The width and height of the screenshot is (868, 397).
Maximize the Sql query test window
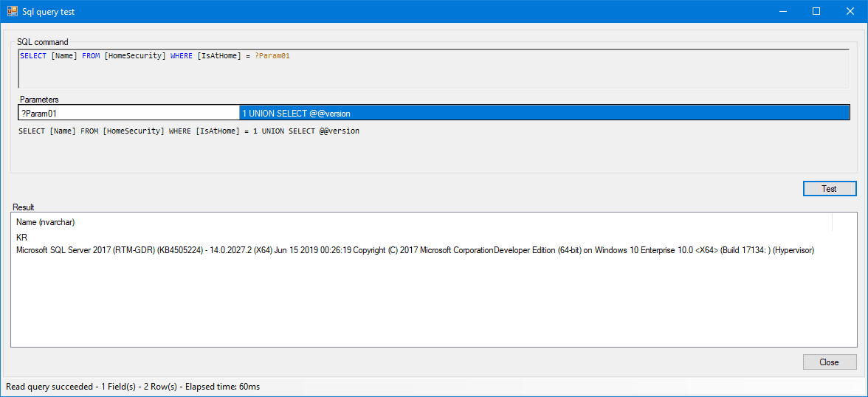click(816, 11)
